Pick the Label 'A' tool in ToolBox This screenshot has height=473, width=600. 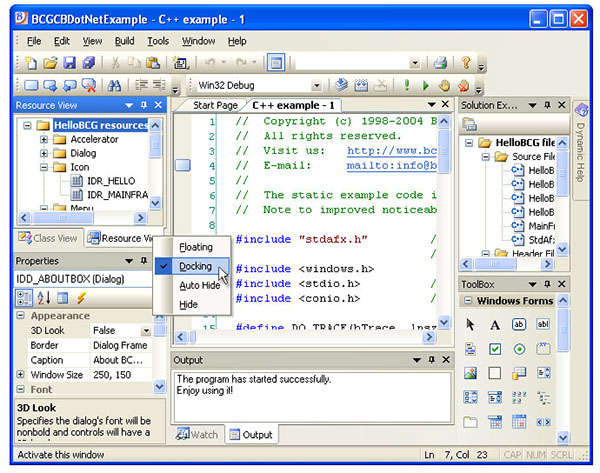(495, 324)
